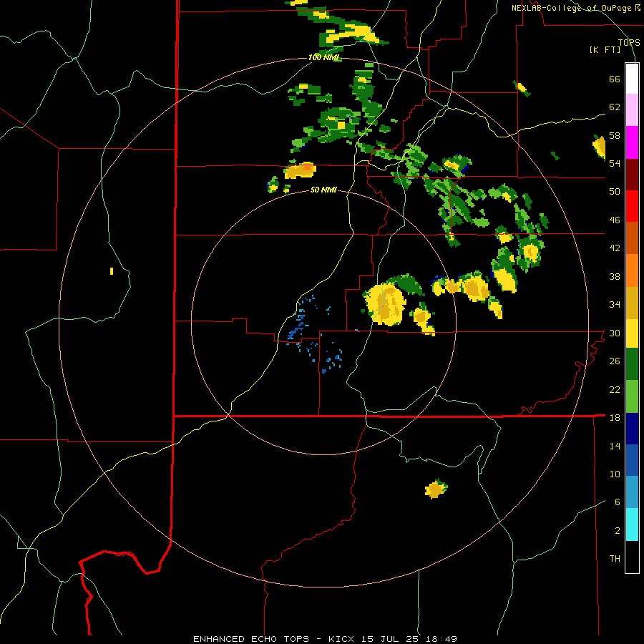Click the lone yellow pixel far west of radar
The image size is (644, 644).
click(x=112, y=271)
